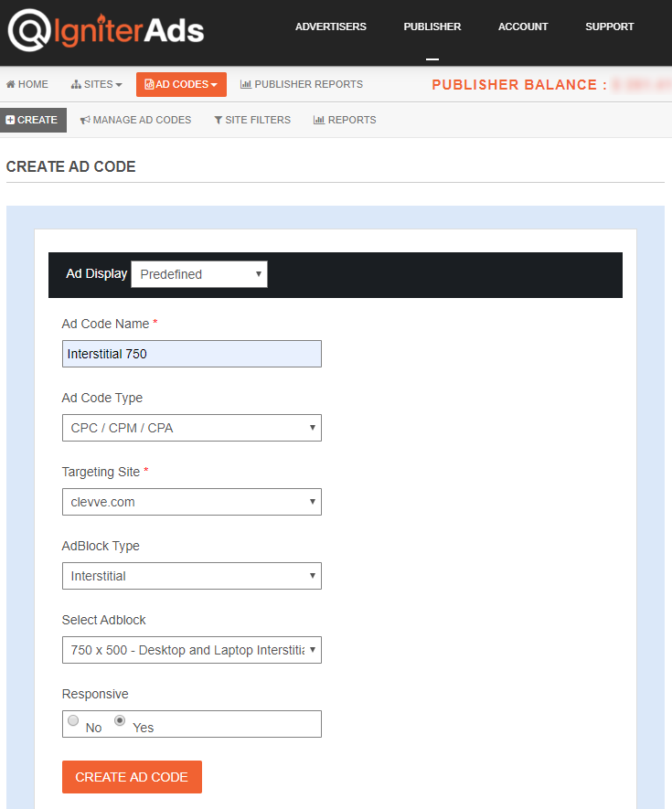
Task: Select the No responsive radio button
Action: click(73, 719)
